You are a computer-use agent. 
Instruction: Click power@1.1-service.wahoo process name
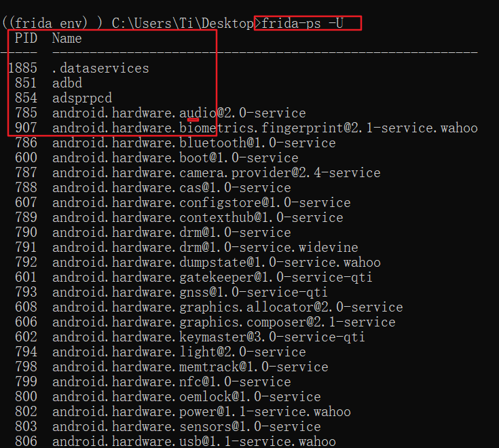click(265, 412)
